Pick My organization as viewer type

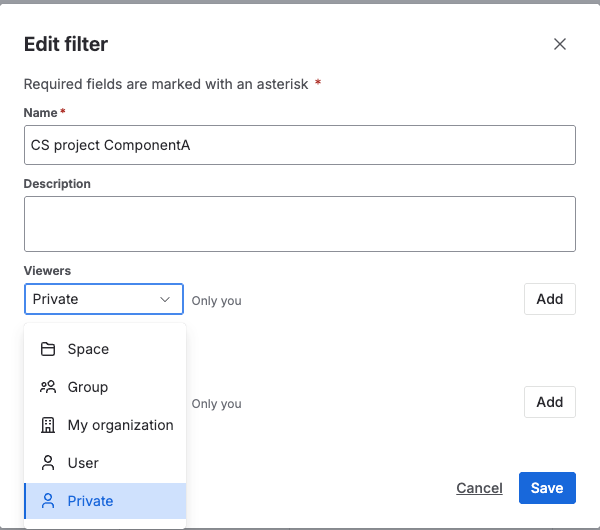tap(120, 425)
